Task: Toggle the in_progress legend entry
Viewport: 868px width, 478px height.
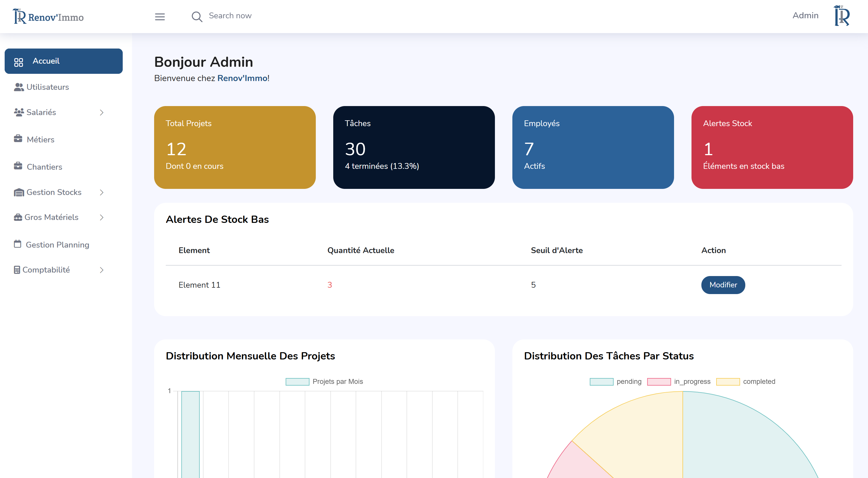Action: pyautogui.click(x=659, y=382)
